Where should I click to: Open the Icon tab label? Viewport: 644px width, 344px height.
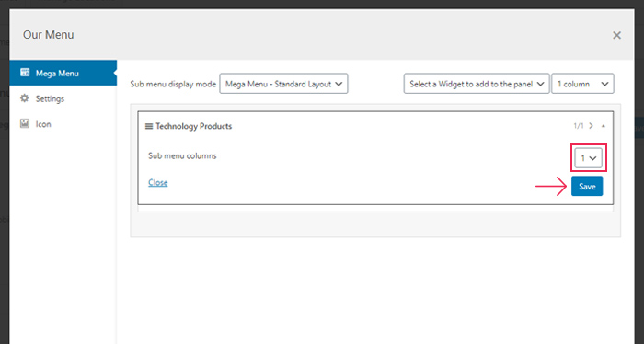pos(43,124)
